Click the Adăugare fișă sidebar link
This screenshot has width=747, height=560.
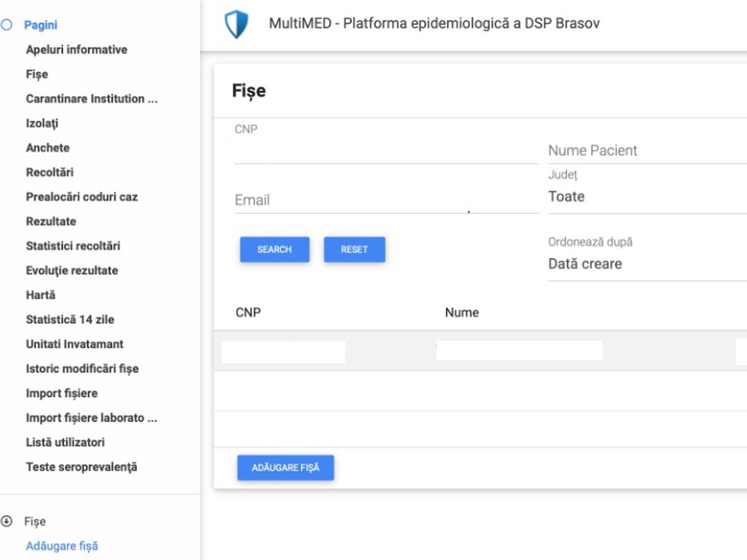click(62, 546)
